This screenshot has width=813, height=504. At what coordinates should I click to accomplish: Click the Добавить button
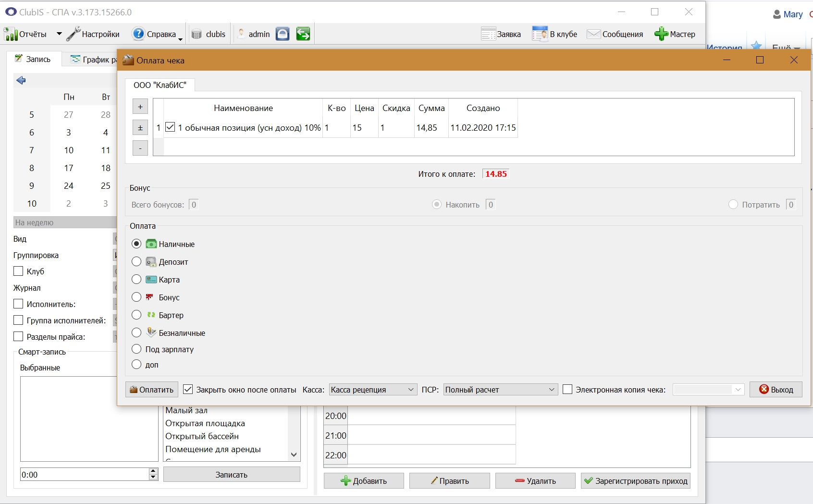(x=364, y=481)
